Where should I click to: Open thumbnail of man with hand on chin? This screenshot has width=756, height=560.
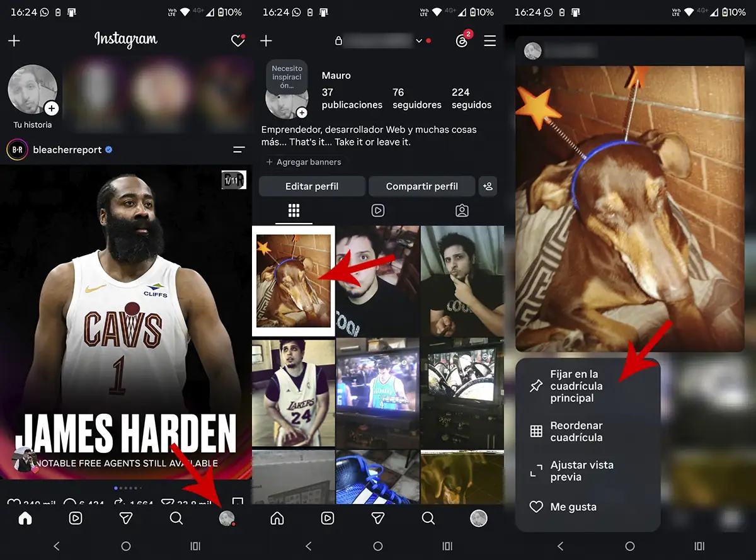[462, 281]
